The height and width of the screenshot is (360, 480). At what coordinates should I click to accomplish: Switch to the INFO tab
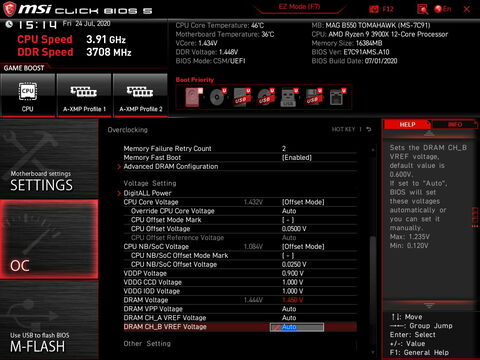pyautogui.click(x=455, y=124)
